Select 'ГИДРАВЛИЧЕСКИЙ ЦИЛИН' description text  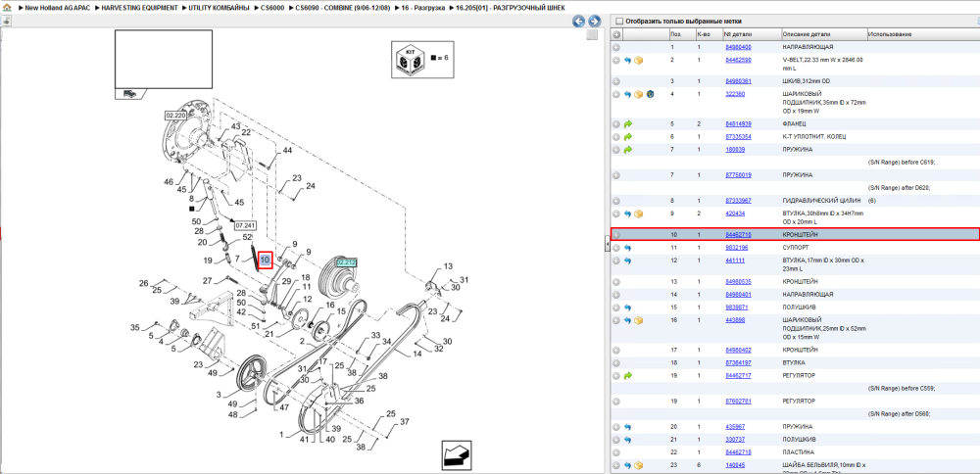823,201
